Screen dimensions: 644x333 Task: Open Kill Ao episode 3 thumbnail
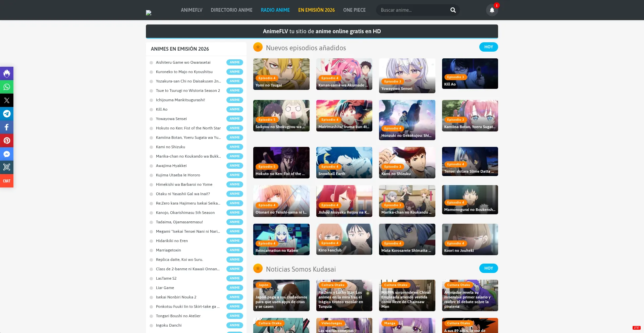pyautogui.click(x=470, y=73)
